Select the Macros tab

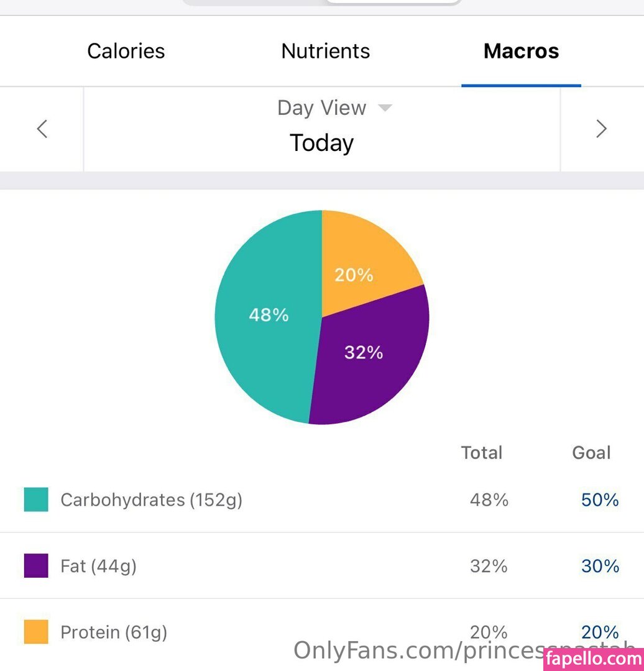(x=521, y=51)
